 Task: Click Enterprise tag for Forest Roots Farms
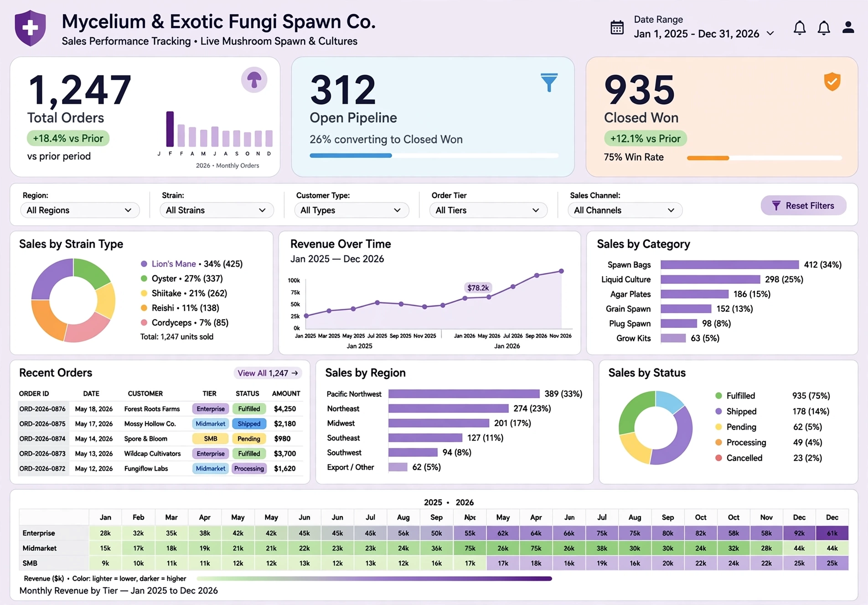tap(211, 409)
